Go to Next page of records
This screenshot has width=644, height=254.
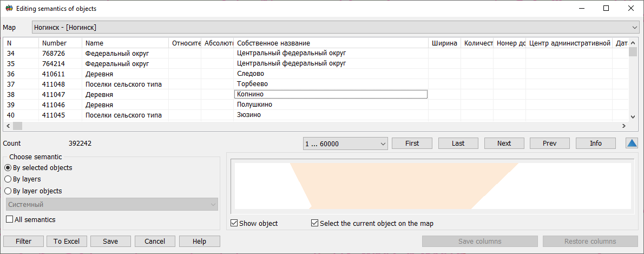(504, 144)
